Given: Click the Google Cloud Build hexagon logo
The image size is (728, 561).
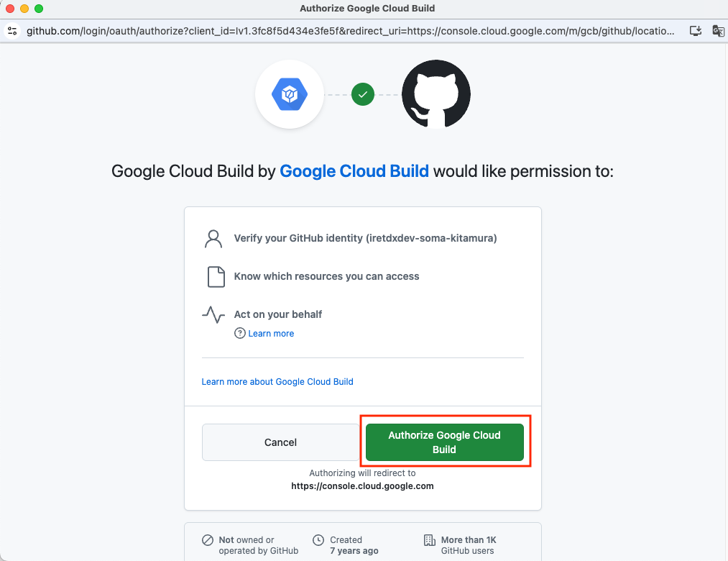Looking at the screenshot, I should [289, 94].
